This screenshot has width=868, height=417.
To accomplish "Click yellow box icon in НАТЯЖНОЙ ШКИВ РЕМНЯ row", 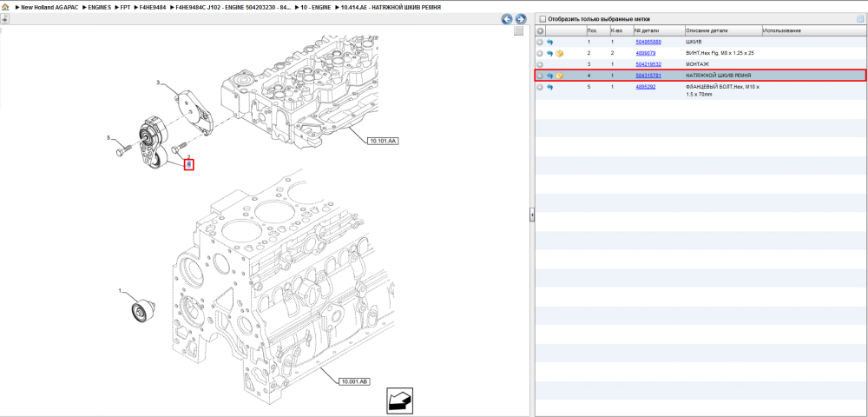I will click(x=560, y=76).
